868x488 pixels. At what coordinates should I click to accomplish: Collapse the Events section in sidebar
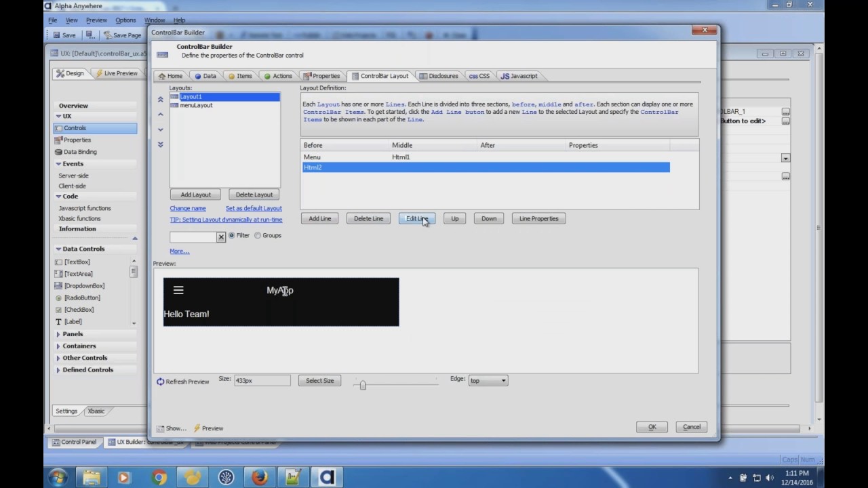pos(58,163)
